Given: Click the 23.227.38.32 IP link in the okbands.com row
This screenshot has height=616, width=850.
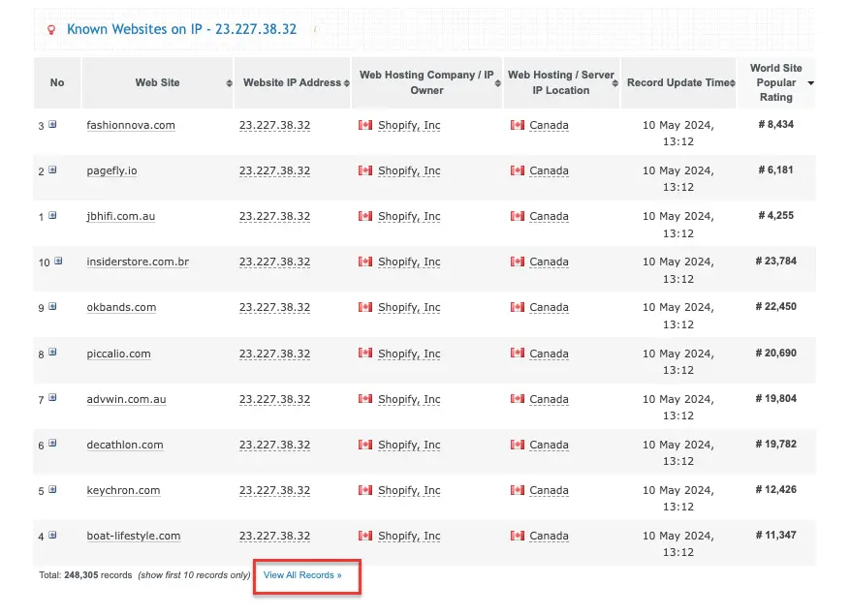Looking at the screenshot, I should pos(277,307).
